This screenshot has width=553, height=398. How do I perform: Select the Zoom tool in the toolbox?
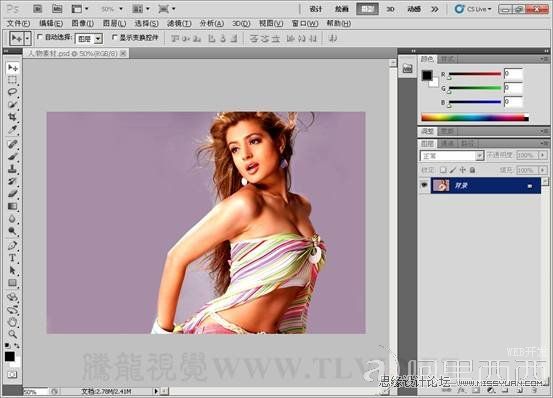13,334
